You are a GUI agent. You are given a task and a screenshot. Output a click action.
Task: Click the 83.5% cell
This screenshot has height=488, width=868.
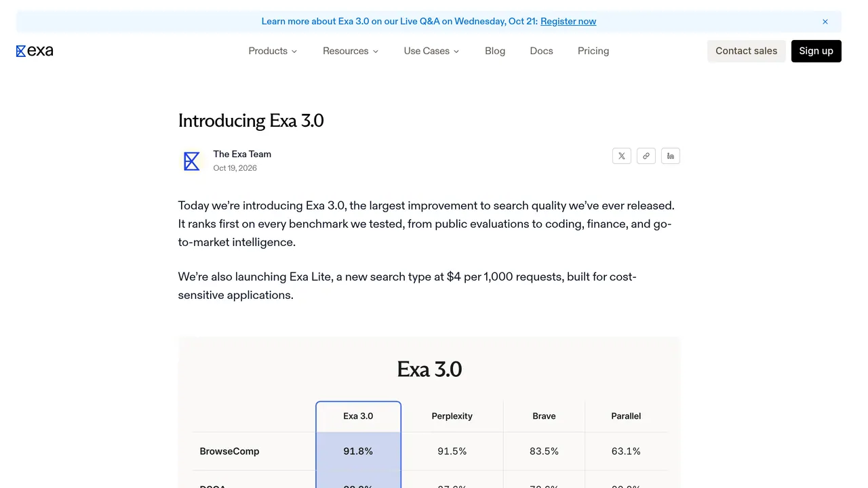click(544, 451)
